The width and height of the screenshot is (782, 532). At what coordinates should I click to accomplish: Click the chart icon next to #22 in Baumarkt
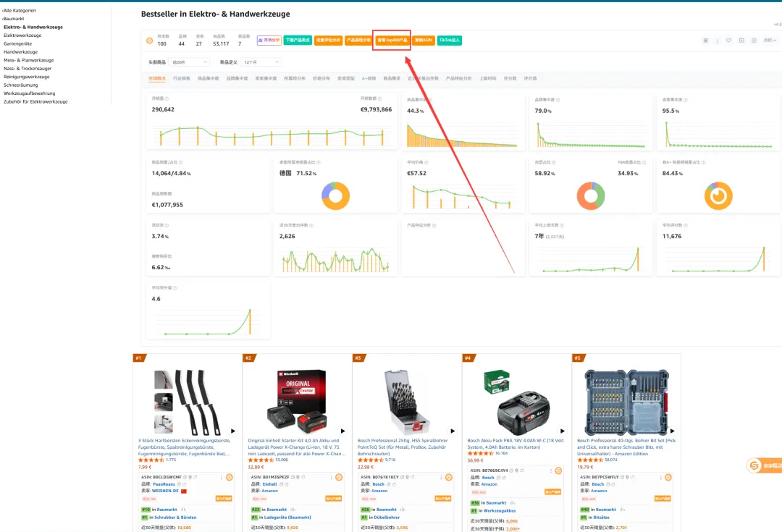pos(293,510)
